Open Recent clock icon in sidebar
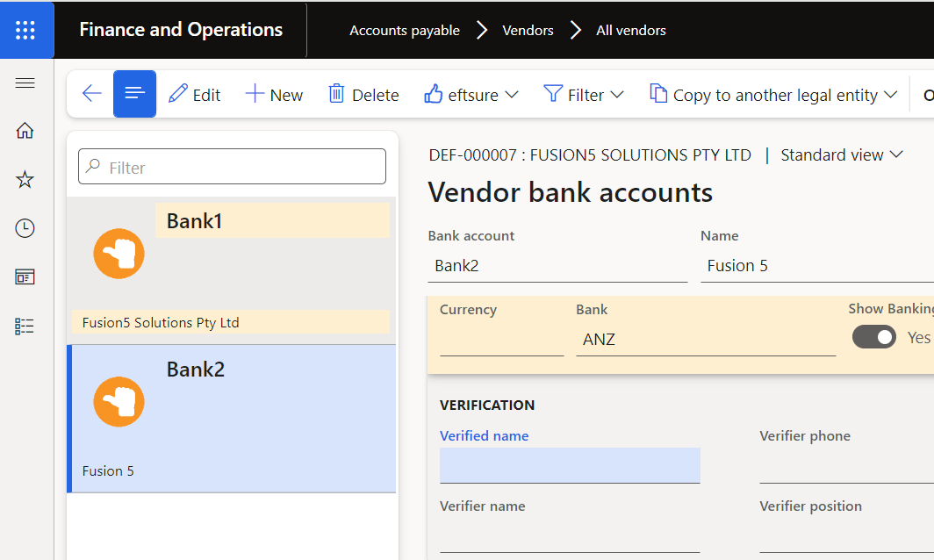The height and width of the screenshot is (560, 934). (25, 228)
